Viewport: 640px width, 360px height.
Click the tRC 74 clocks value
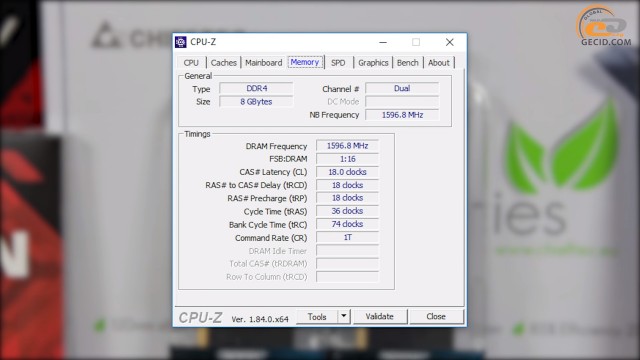(347, 224)
